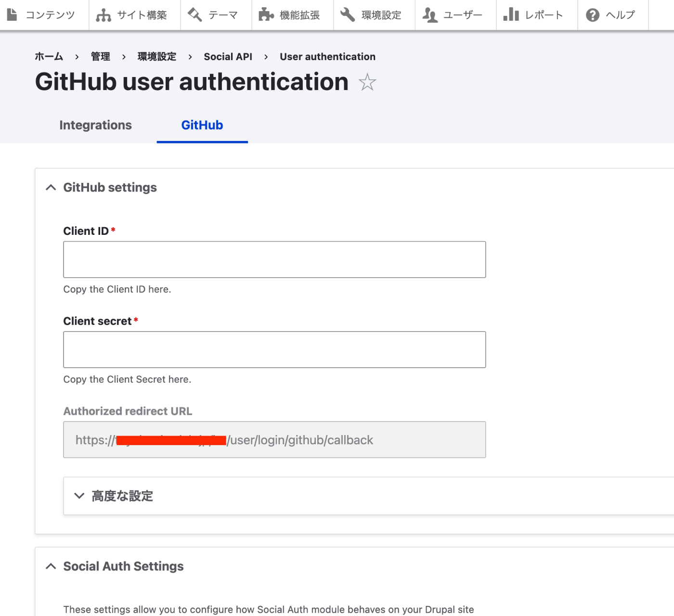Go to 環境設定 breadcrumb link

pyautogui.click(x=157, y=57)
